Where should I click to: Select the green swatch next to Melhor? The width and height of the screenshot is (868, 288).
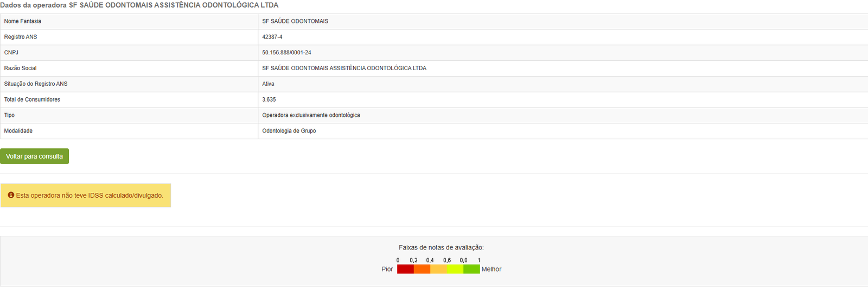[471, 269]
